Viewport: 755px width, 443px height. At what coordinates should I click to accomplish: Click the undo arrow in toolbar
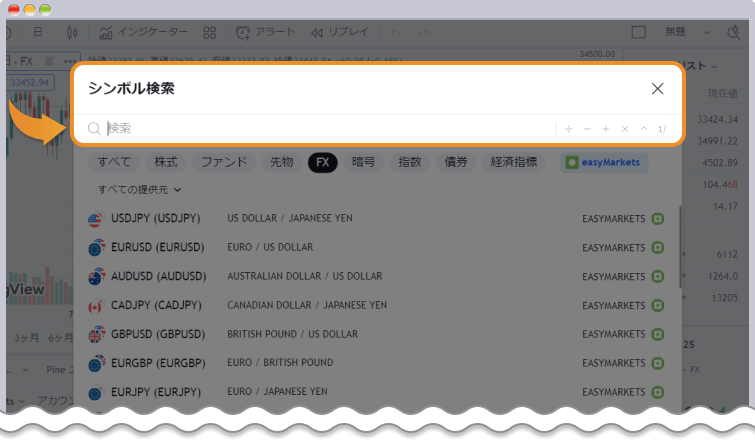(396, 33)
